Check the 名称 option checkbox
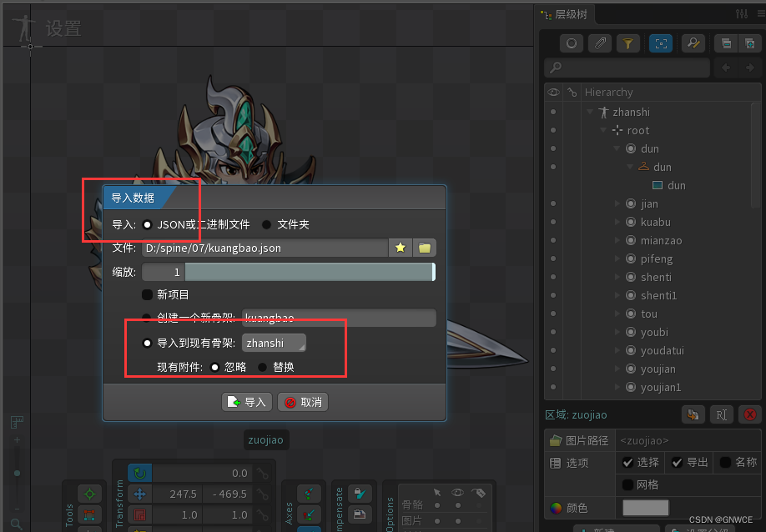 coord(725,462)
